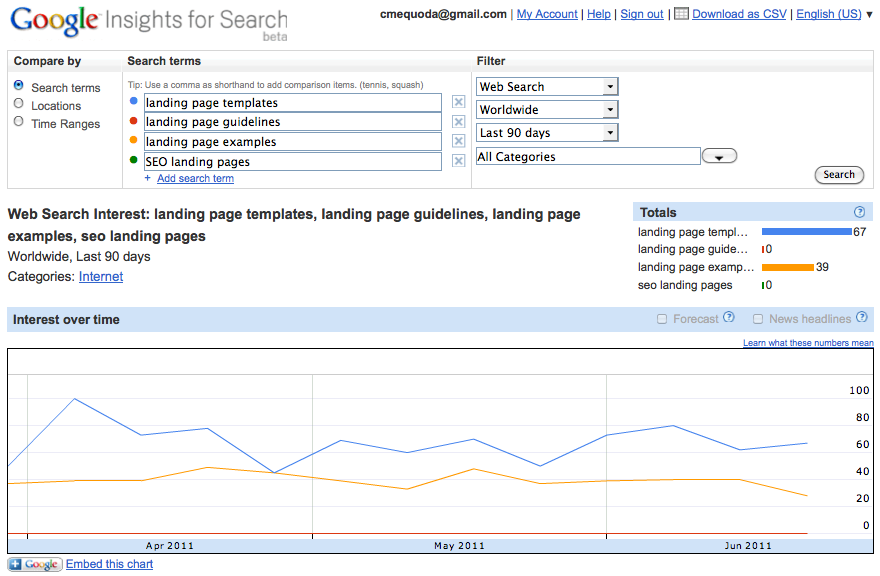Select the 'Search terms' compare option
Image resolution: width=880 pixels, height=576 pixels.
[19, 85]
